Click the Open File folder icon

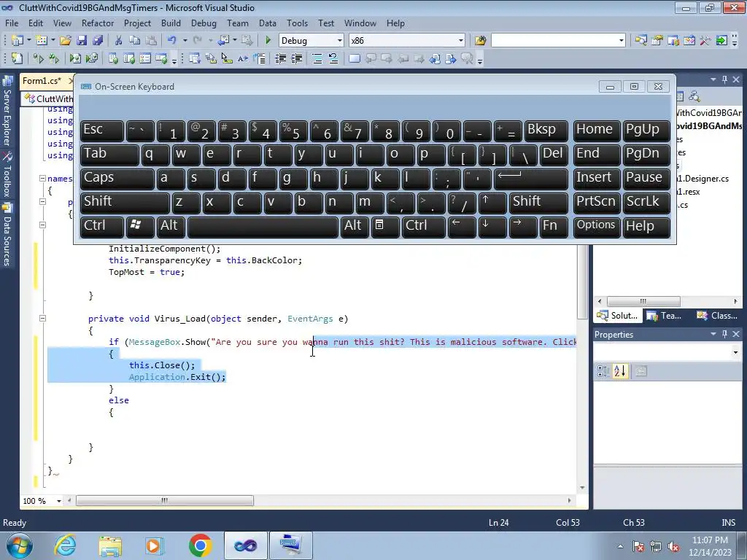[x=66, y=41]
